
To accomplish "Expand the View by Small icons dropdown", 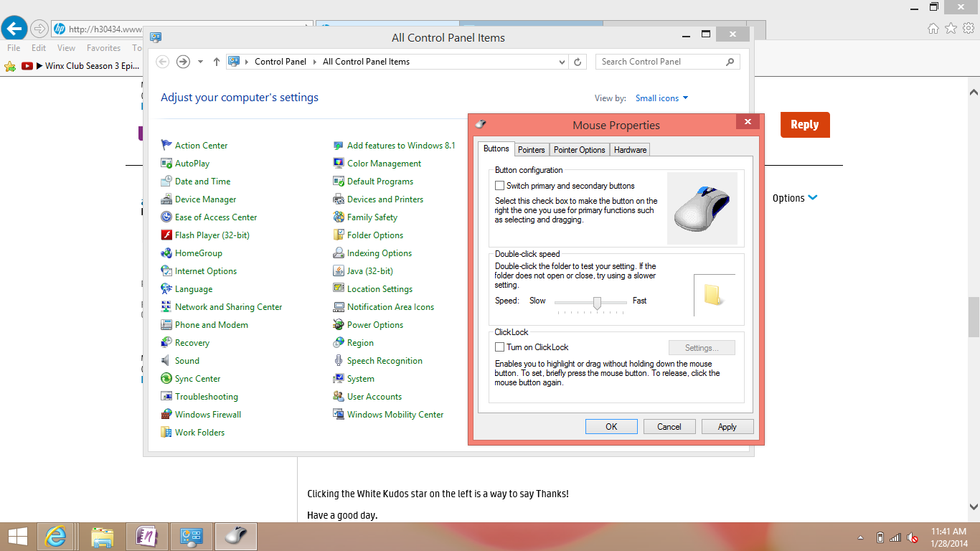I will pos(662,98).
